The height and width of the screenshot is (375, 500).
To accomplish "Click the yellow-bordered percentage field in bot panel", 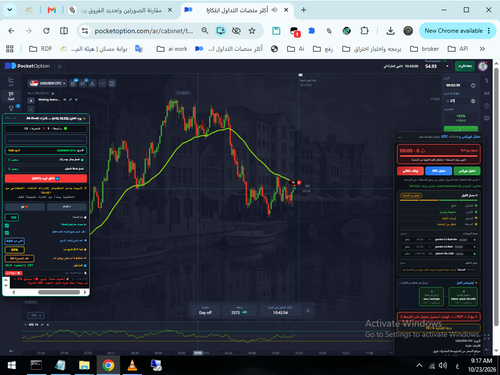I will 14,249.
